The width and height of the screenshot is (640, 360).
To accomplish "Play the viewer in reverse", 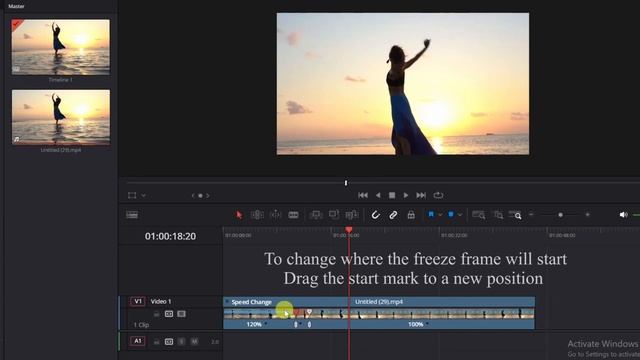I will (x=378, y=196).
